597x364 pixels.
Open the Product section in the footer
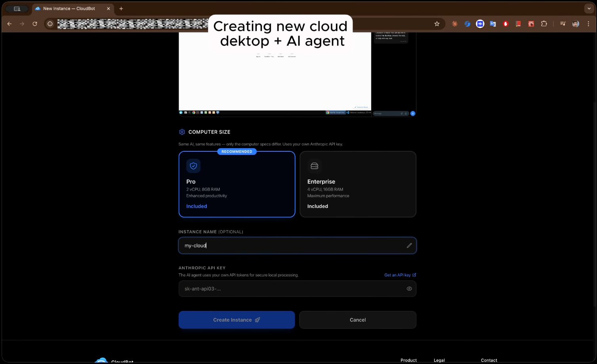[x=408, y=360]
